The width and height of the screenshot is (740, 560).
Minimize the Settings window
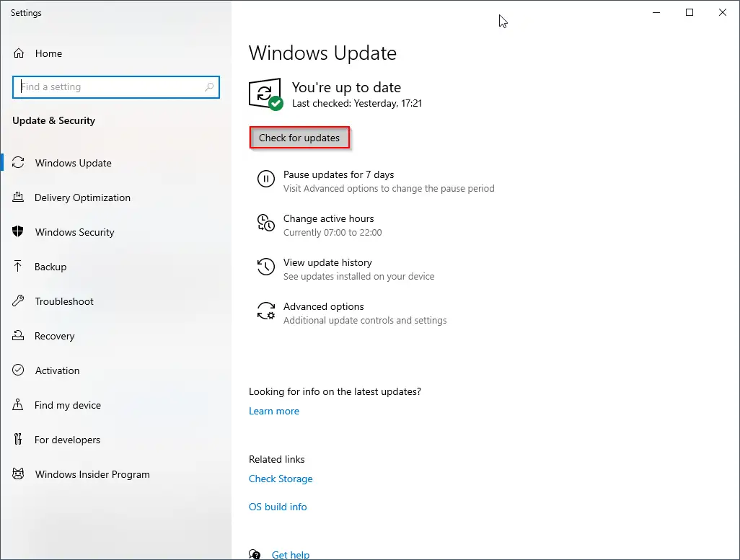pos(656,13)
